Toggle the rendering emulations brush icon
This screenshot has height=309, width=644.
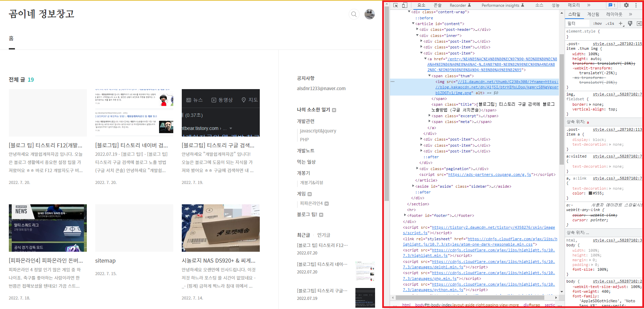(630, 23)
